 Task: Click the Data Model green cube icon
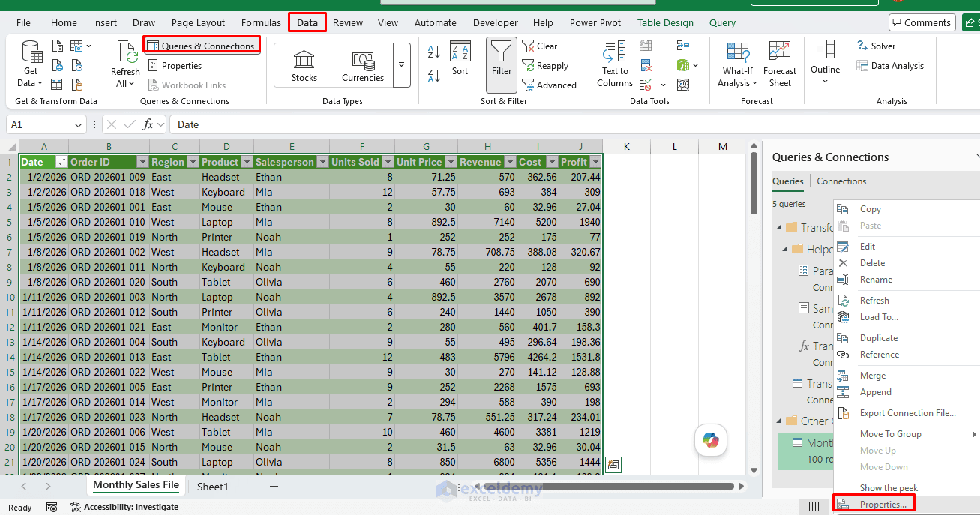682,65
